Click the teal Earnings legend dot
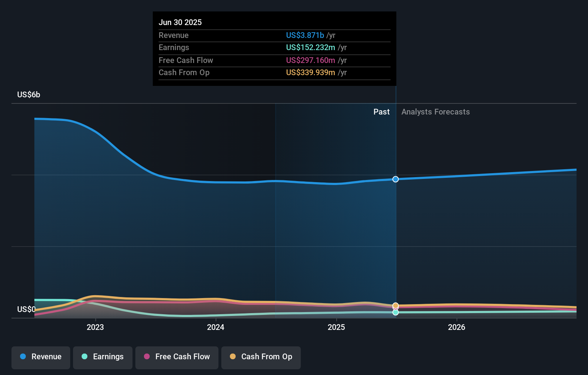The width and height of the screenshot is (588, 375). pos(84,357)
